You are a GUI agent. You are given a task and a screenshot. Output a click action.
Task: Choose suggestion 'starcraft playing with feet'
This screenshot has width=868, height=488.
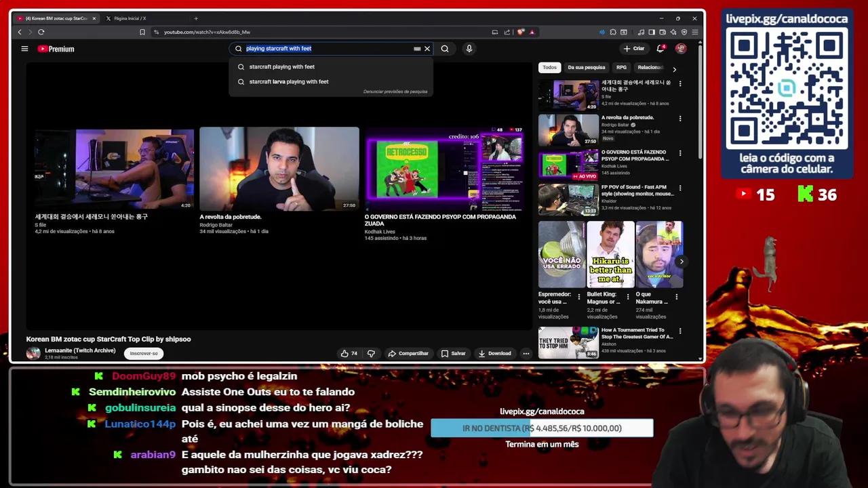[281, 66]
